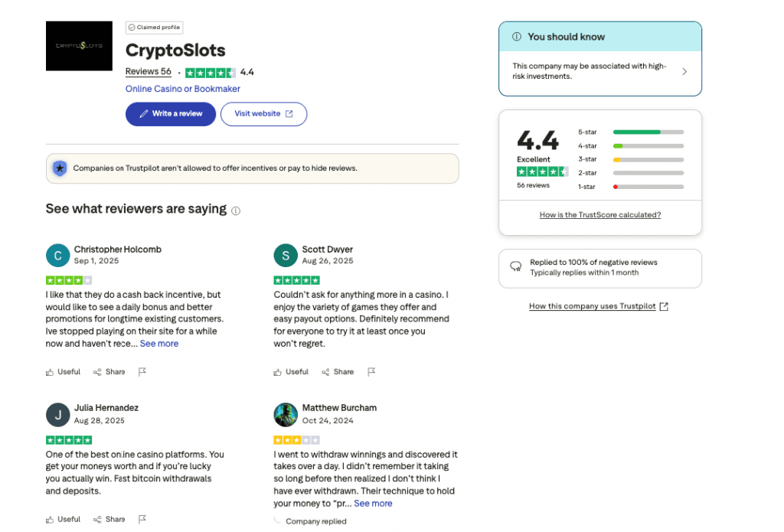Flag Julia Hernandez's review

[142, 519]
